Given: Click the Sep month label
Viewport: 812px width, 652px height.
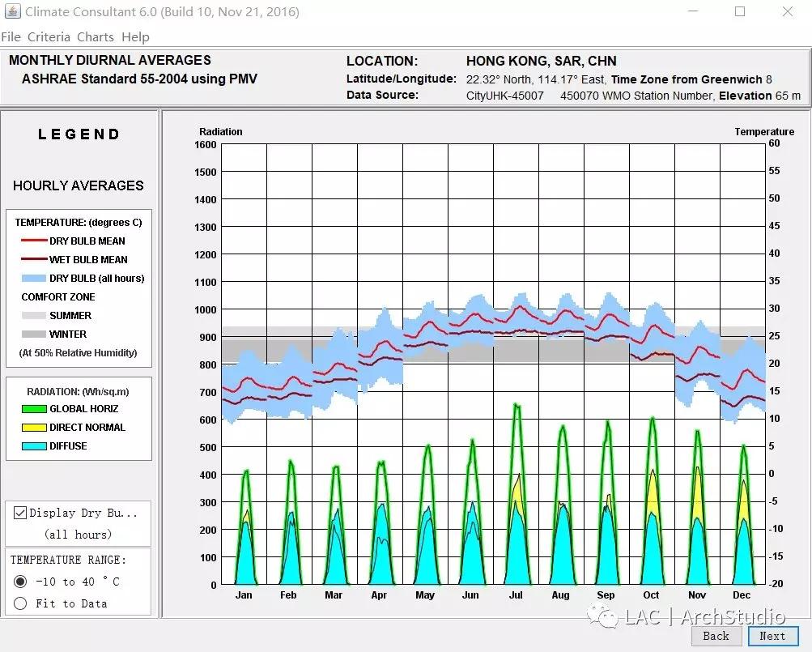Looking at the screenshot, I should [x=606, y=595].
